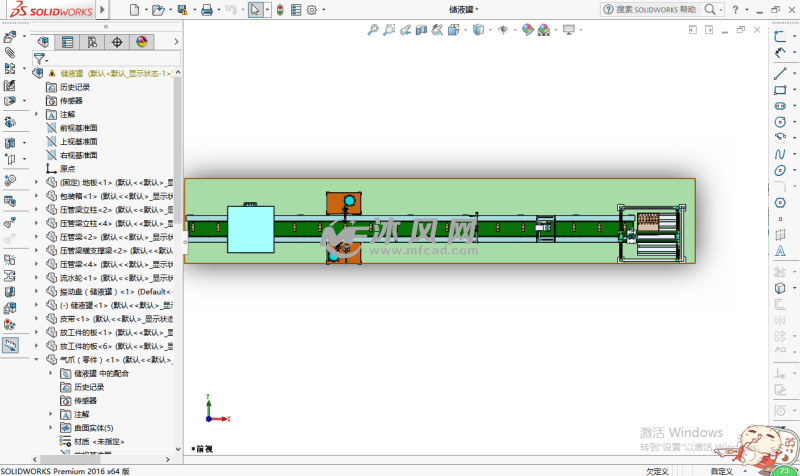Select the Corner Rectangle sketch tool
Viewport: 800px width, 476px height.
tap(780, 89)
